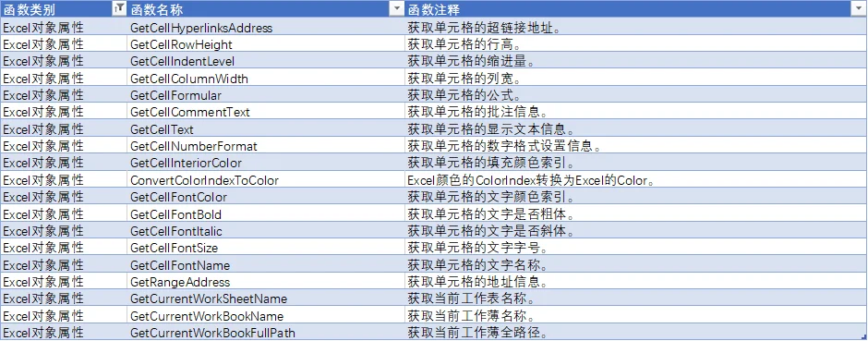Open the 函数名称 column filter dropdown
The height and width of the screenshot is (341, 868).
pos(397,9)
